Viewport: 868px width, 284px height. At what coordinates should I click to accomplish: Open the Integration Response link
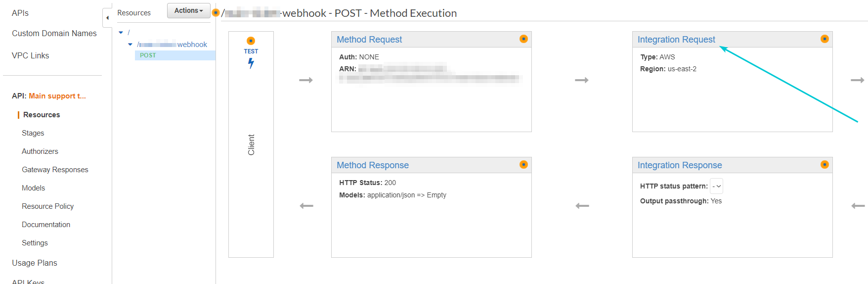pyautogui.click(x=679, y=165)
